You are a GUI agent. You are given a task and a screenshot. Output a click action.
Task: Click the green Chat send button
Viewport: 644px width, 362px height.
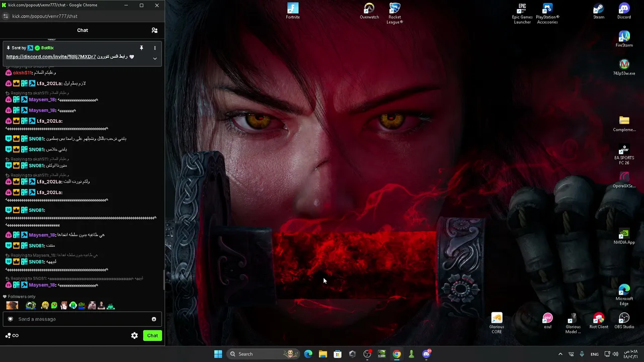[152, 335]
